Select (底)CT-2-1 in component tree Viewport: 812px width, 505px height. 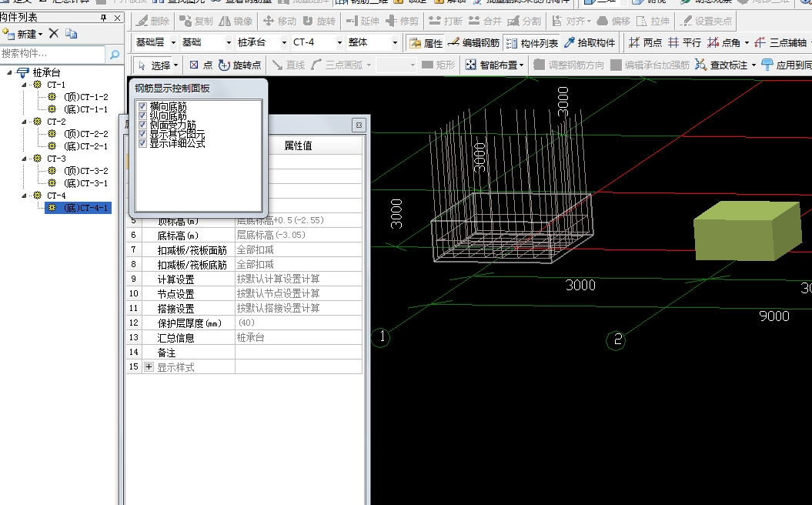[x=86, y=146]
